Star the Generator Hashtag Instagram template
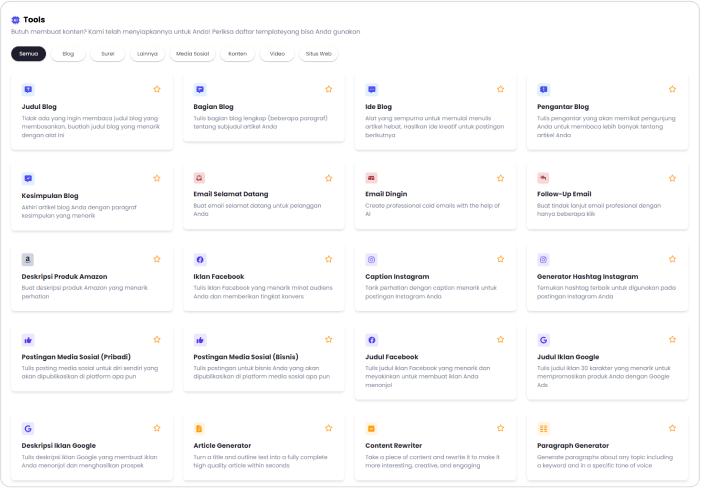701x488 pixels. 673,259
